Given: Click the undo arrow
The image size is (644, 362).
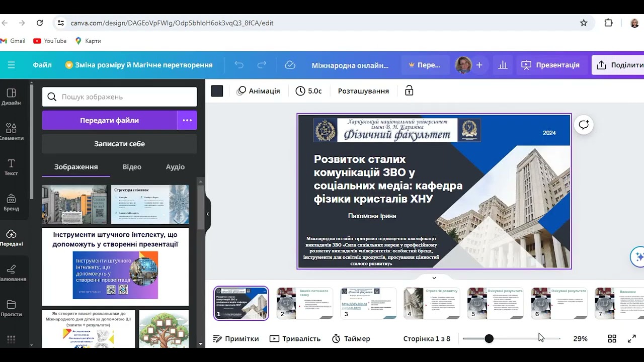Looking at the screenshot, I should 239,65.
